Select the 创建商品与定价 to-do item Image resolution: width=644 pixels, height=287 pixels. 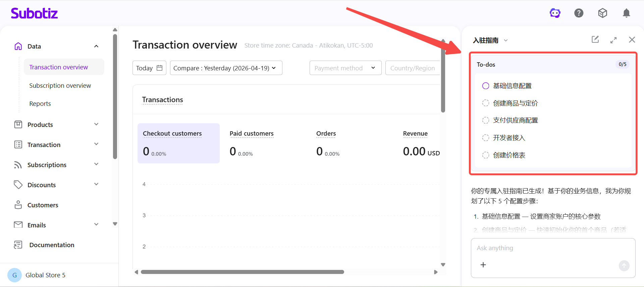(515, 103)
